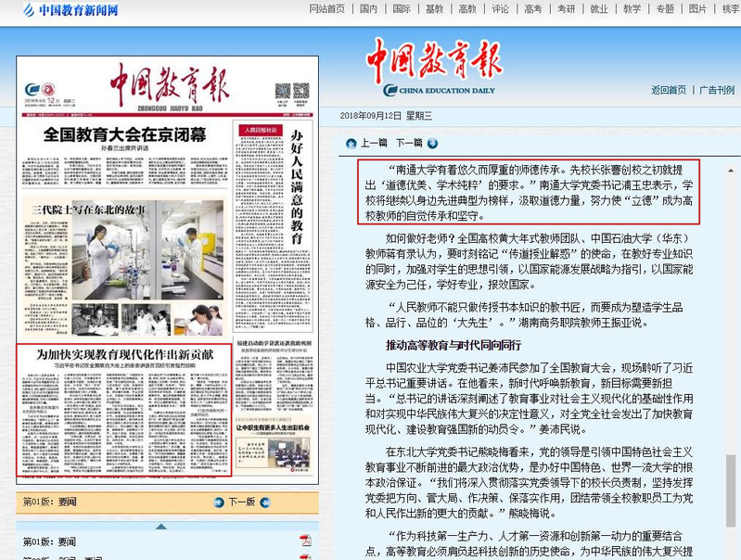Click the article scrollbar up arrow

pyautogui.click(x=731, y=170)
